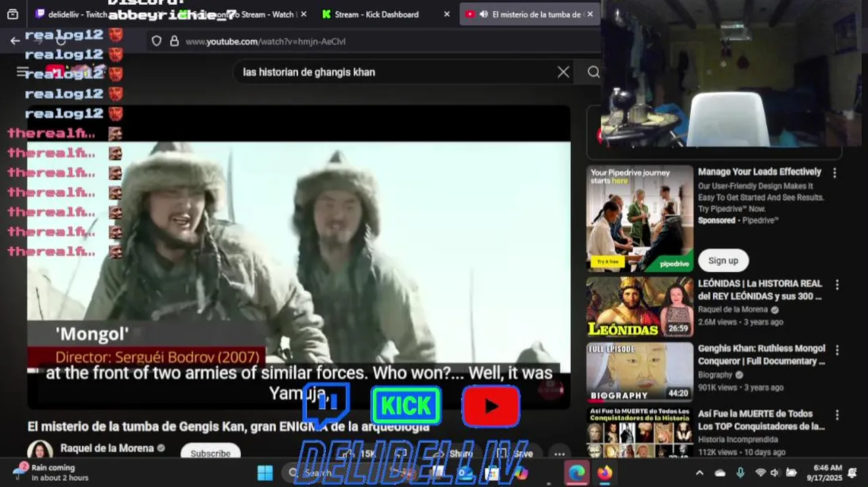The image size is (868, 487).
Task: Open the LEÓNIDAS video thumbnail
Action: point(640,306)
